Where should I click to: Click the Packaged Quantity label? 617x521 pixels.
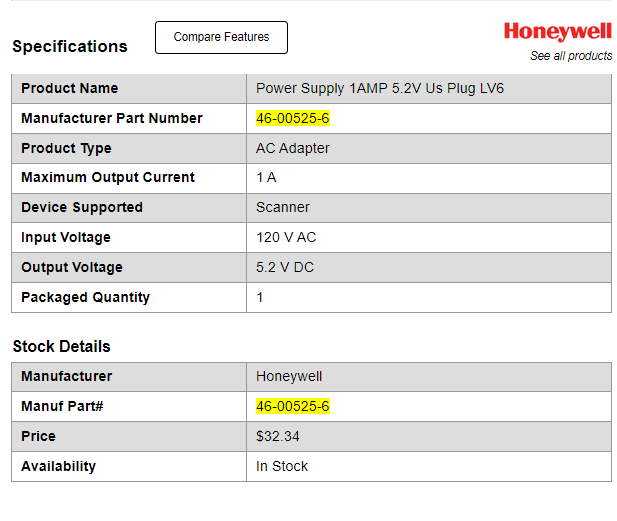[x=85, y=297]
